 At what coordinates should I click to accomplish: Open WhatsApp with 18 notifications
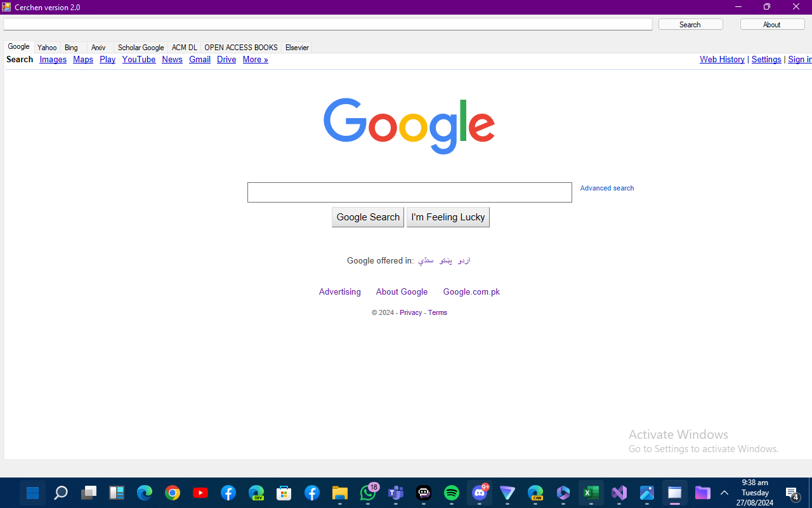click(368, 493)
